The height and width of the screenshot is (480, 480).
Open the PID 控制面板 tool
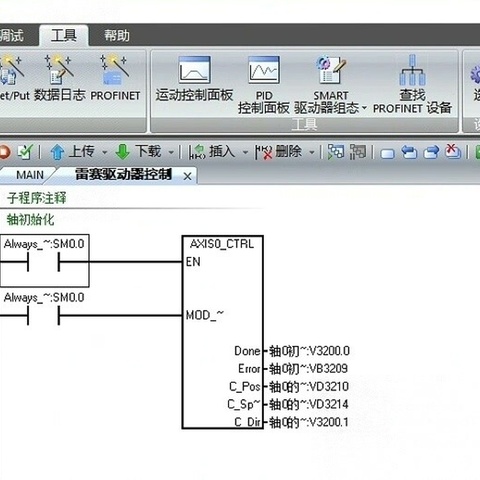(264, 85)
